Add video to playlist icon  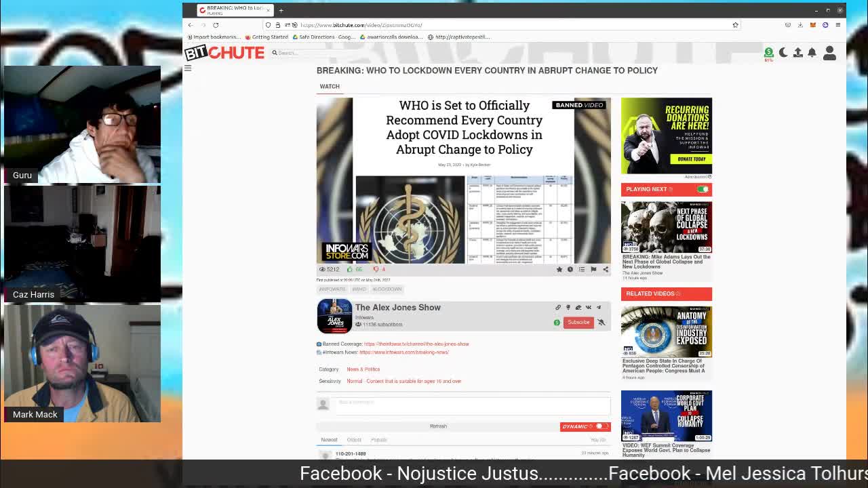581,269
